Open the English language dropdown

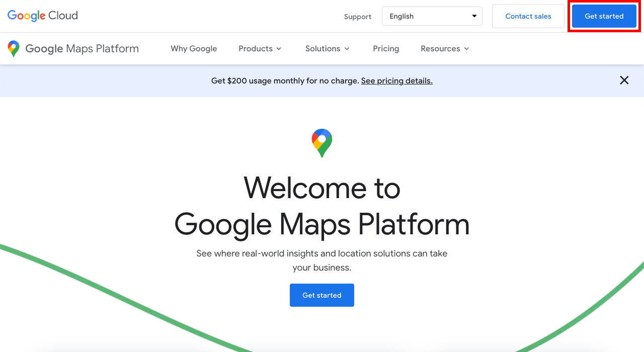click(x=432, y=16)
